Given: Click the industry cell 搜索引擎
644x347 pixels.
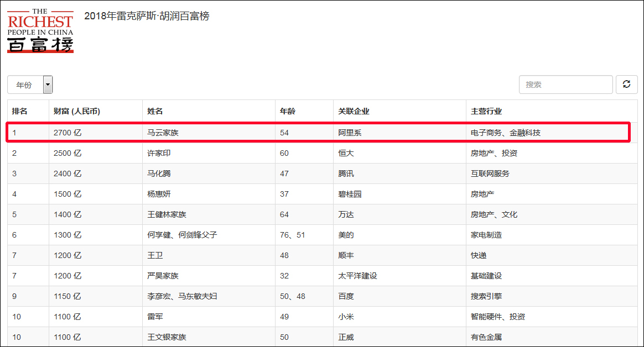Looking at the screenshot, I should [x=486, y=296].
